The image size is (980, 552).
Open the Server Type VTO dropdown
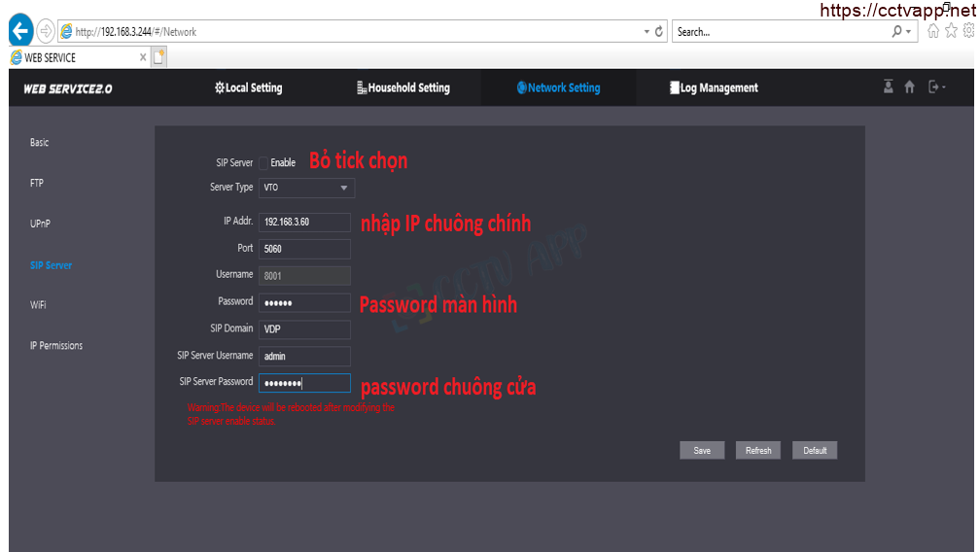pyautogui.click(x=306, y=188)
